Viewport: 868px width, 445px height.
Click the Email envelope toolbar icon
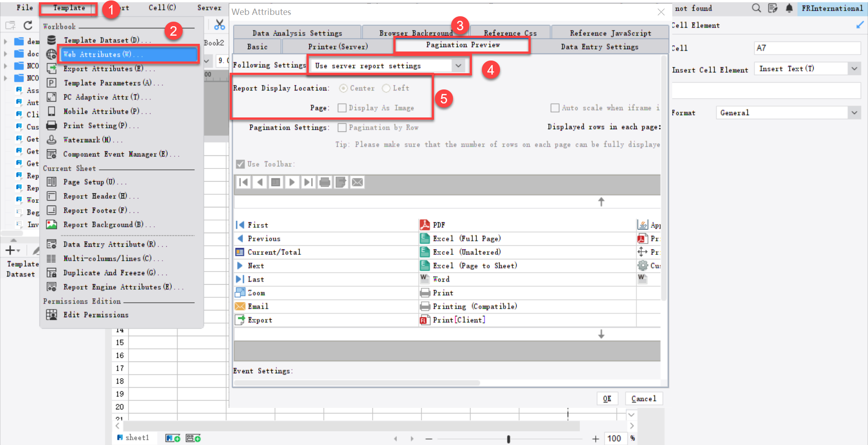tap(357, 182)
